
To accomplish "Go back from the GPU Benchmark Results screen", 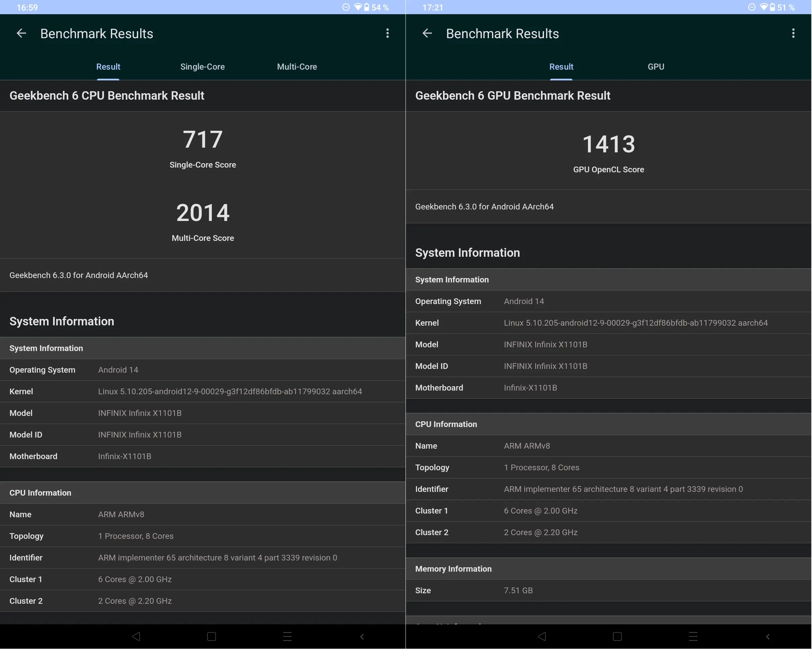I will [x=427, y=33].
